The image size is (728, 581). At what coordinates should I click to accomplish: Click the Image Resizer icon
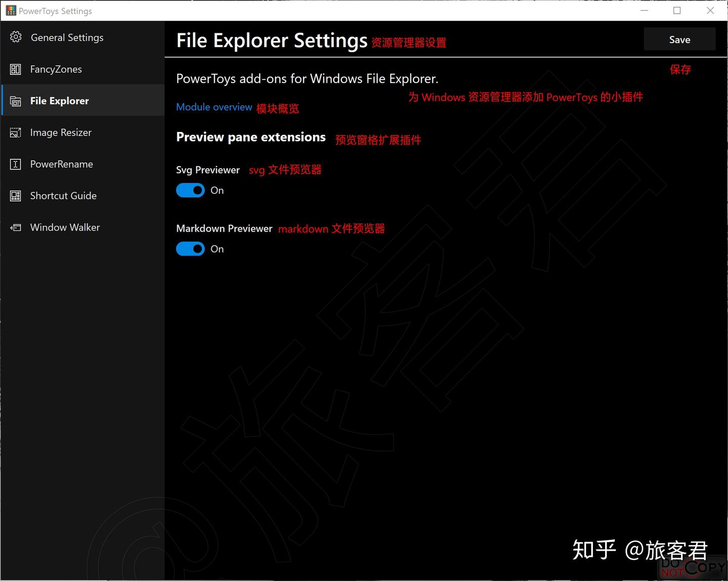(x=16, y=132)
